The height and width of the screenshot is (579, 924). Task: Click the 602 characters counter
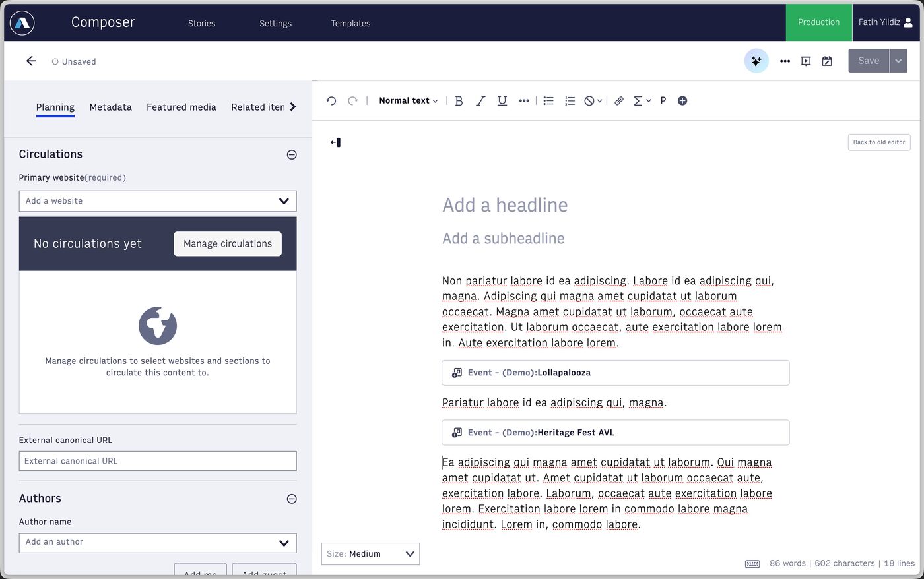pos(845,563)
